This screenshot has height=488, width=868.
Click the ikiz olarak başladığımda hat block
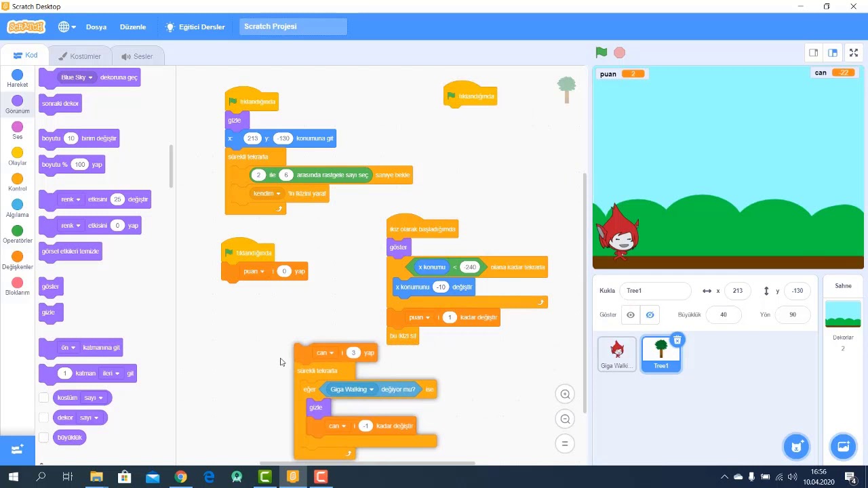coord(422,228)
